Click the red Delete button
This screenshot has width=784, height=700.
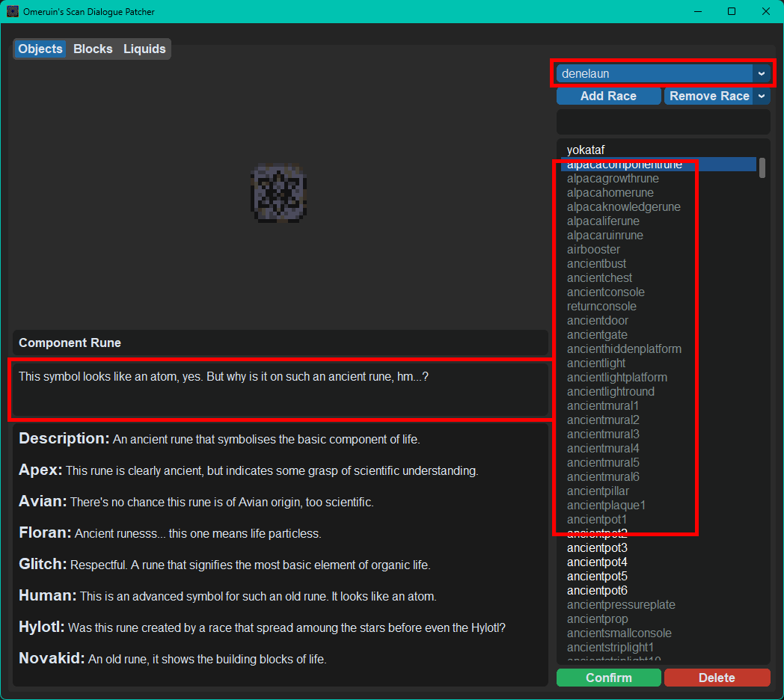(717, 678)
